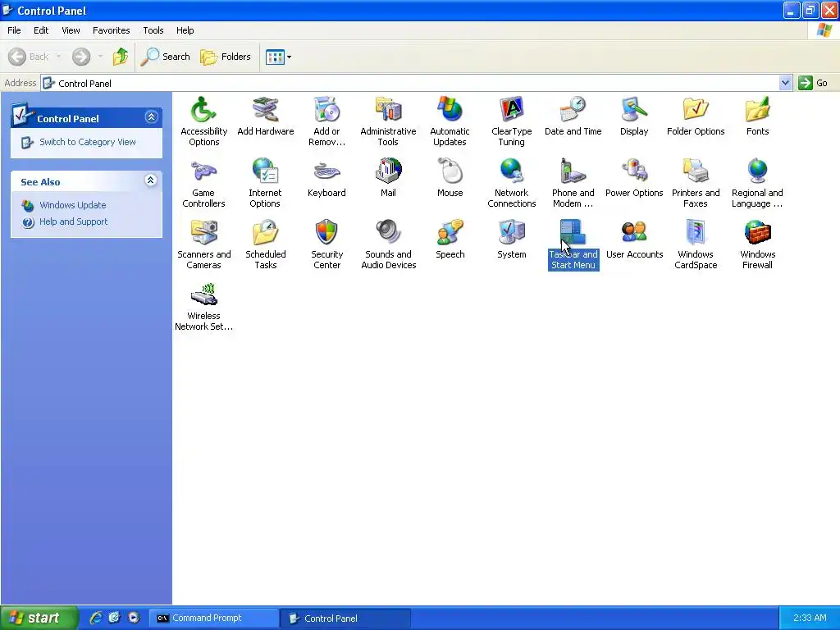Click the system tray clock
This screenshot has width=840, height=630.
pos(810,618)
